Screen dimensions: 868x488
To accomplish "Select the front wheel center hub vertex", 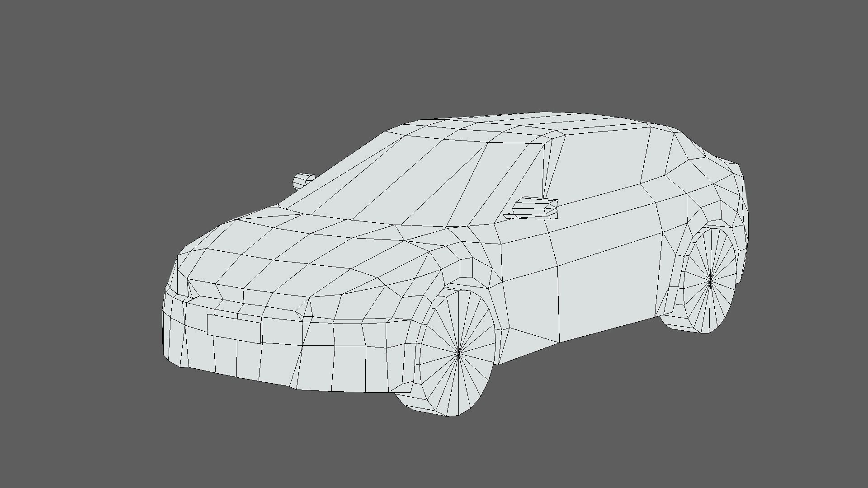I will click(459, 353).
